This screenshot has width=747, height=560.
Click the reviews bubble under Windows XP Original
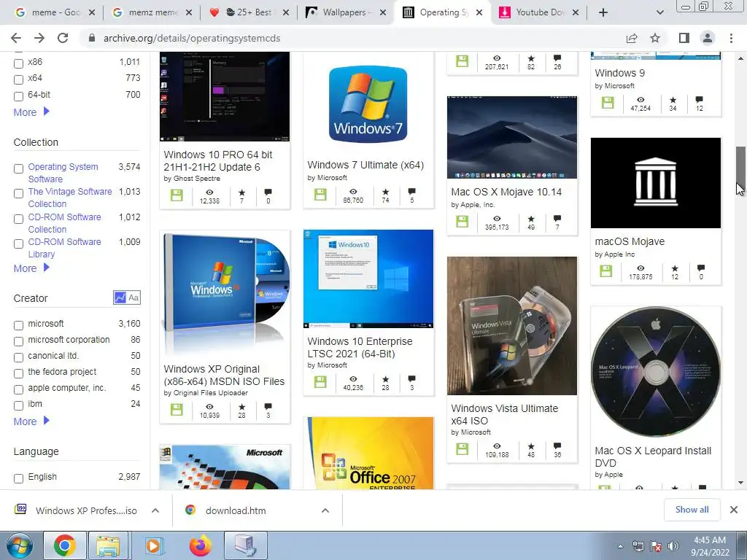click(x=268, y=407)
